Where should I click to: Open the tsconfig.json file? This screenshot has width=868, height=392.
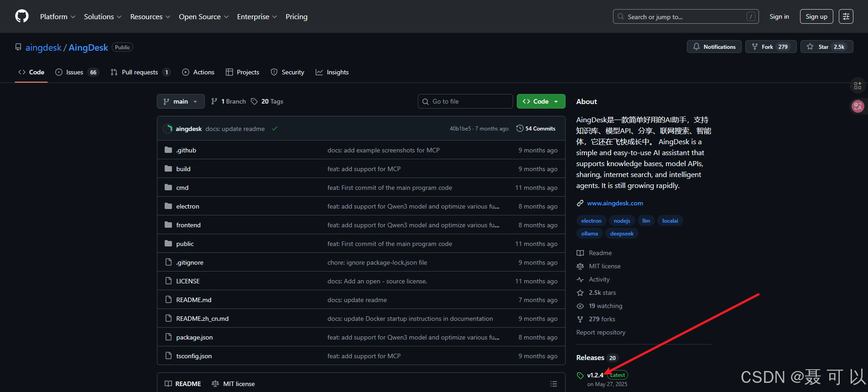[x=194, y=356]
